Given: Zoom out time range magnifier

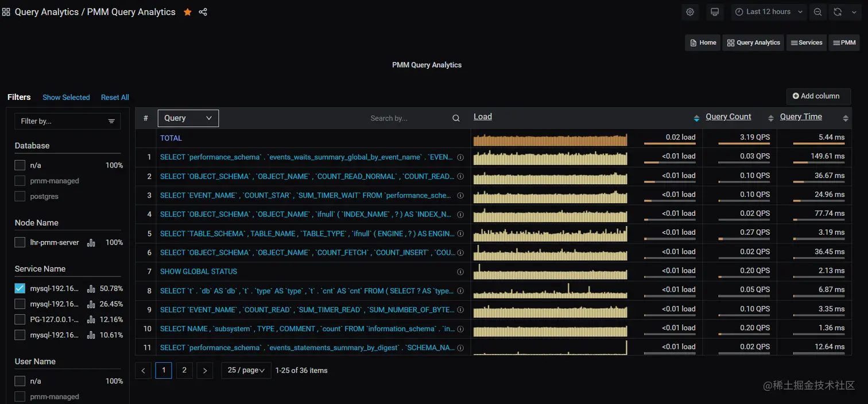Looking at the screenshot, I should coord(817,12).
